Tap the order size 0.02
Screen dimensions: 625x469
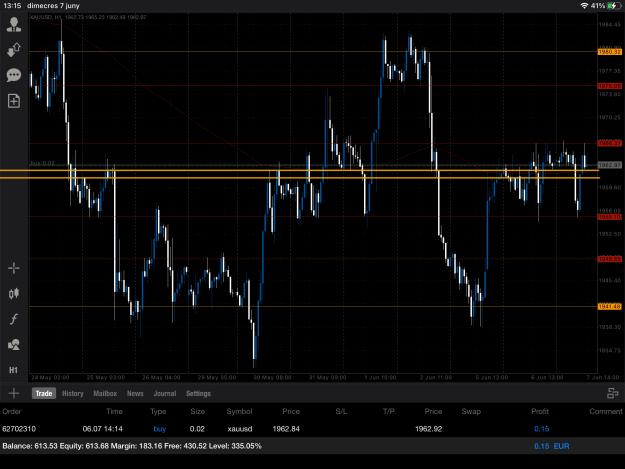[197, 429]
